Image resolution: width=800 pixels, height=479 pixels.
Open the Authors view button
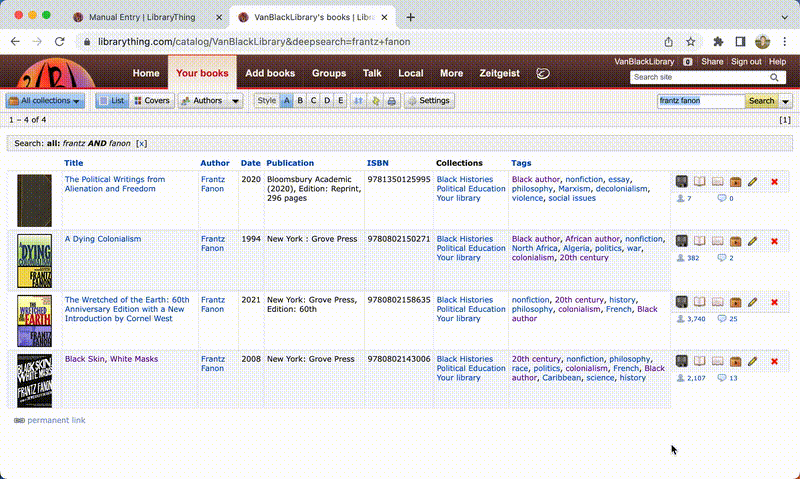203,101
